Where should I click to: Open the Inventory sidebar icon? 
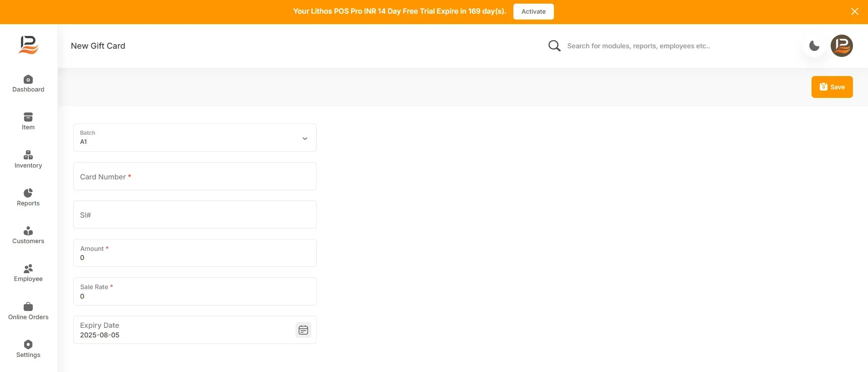click(28, 155)
